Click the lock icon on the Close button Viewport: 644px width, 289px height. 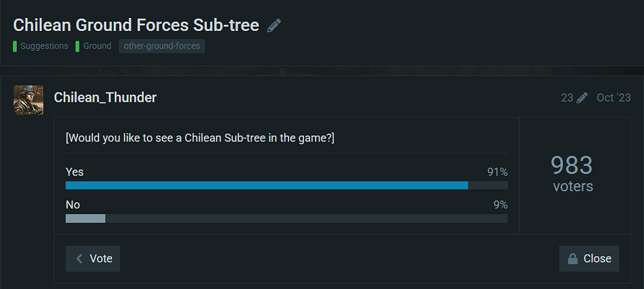572,259
